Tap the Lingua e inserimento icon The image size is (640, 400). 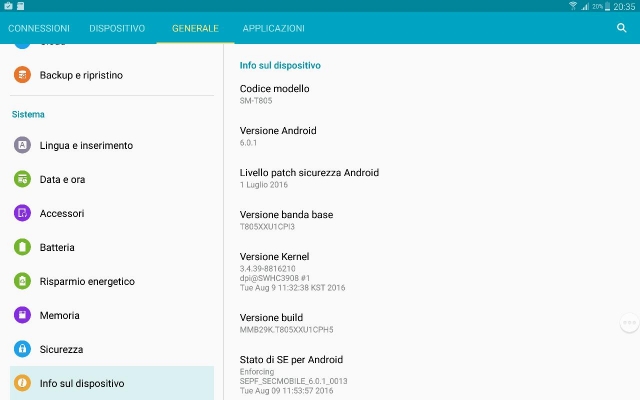[x=22, y=145]
